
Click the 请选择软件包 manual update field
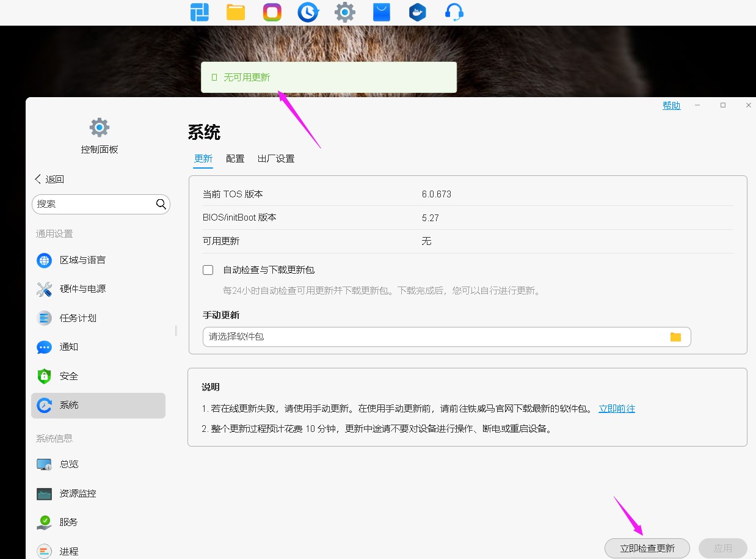446,337
